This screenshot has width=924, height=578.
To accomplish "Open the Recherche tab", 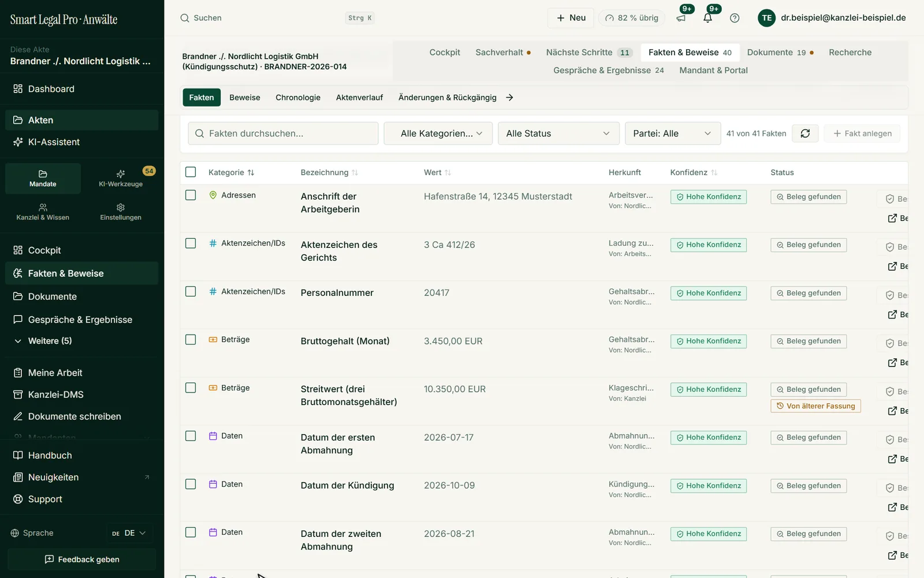I will tap(850, 53).
